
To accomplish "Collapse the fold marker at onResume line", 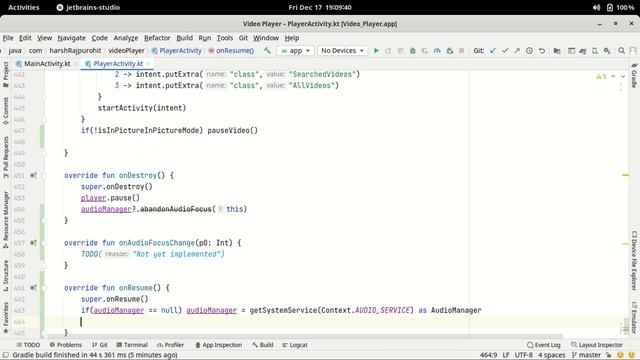I will tap(44, 288).
